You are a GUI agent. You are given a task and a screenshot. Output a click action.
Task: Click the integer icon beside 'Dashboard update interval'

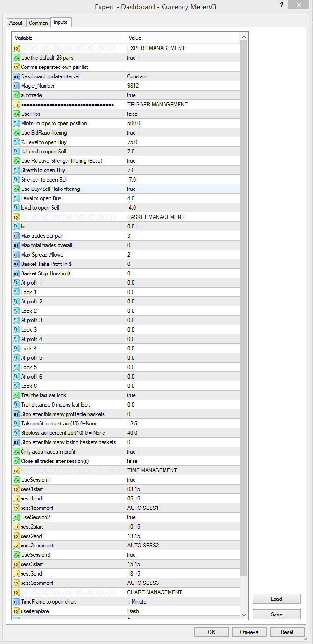tap(16, 76)
